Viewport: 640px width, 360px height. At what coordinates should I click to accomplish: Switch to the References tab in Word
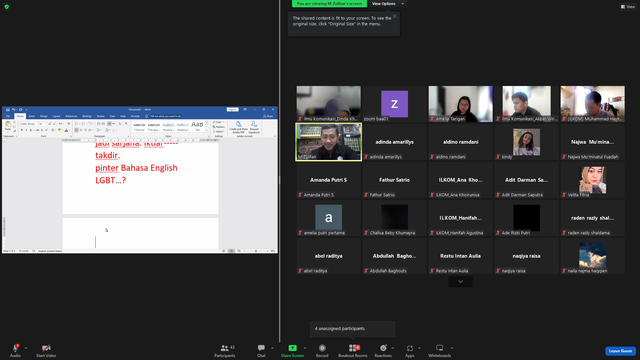point(71,116)
